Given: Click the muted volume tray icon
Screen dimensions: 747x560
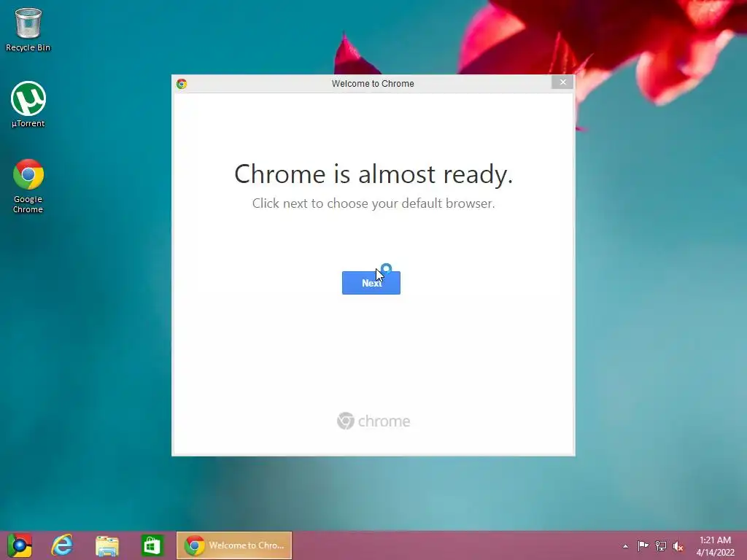Looking at the screenshot, I should [x=678, y=546].
